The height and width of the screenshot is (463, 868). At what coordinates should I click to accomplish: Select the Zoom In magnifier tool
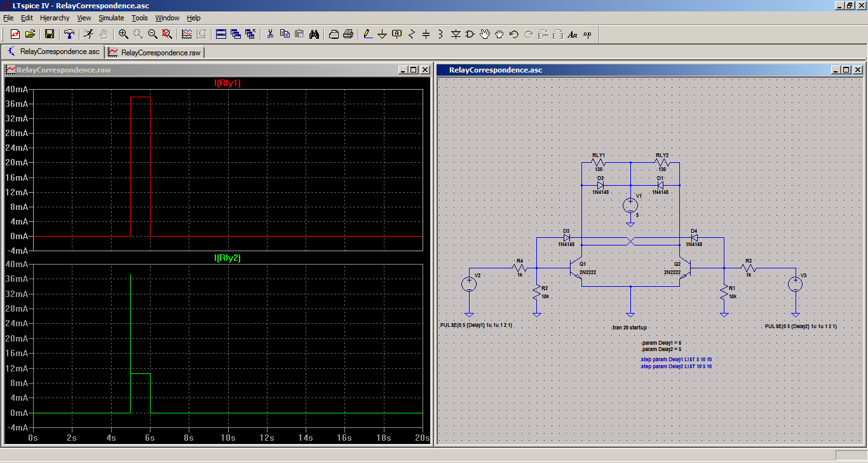click(123, 34)
